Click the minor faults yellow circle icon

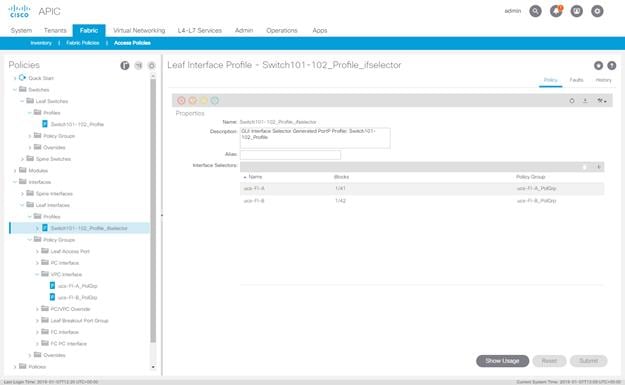(204, 100)
